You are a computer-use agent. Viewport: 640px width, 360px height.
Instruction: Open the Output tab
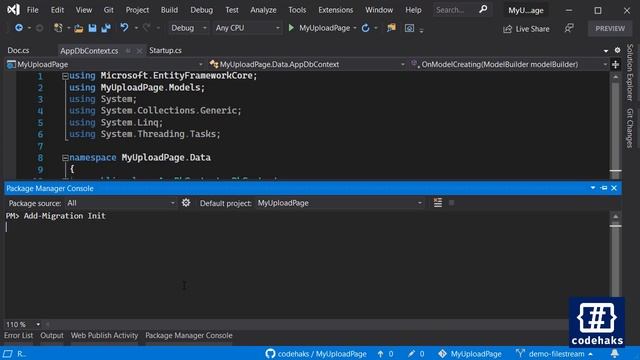tap(52, 336)
